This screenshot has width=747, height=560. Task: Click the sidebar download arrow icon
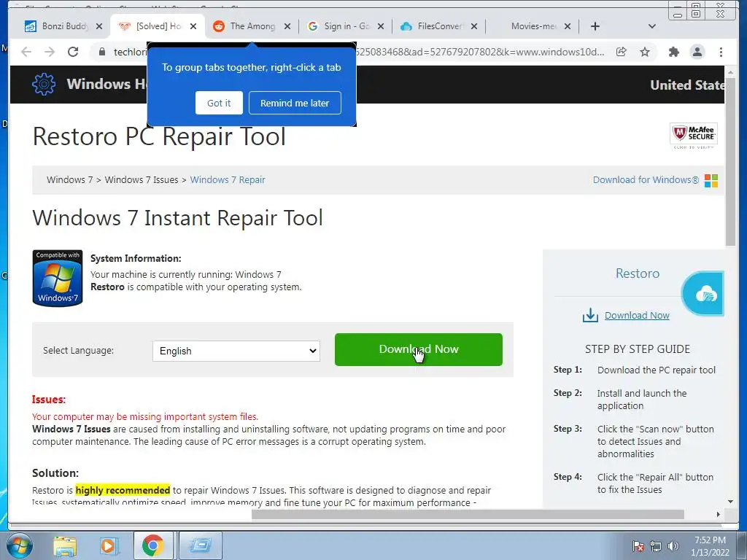point(590,315)
